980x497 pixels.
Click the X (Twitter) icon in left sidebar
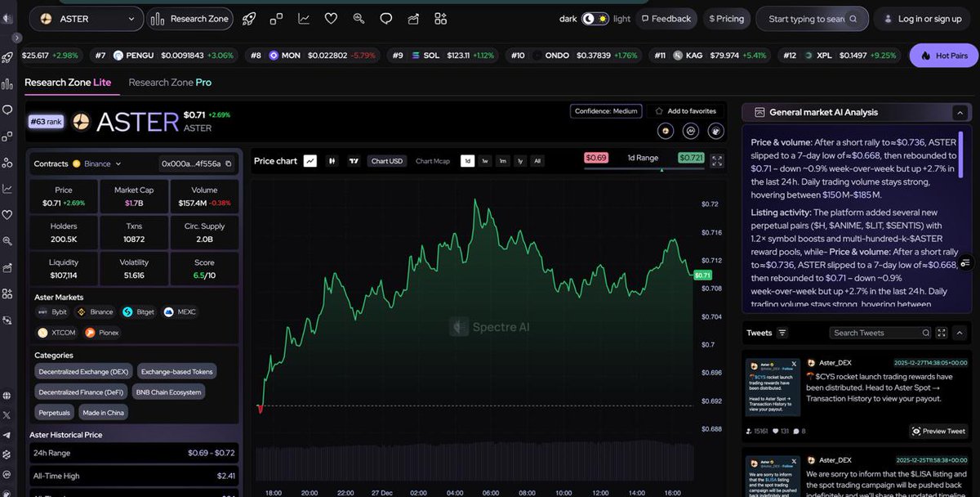[x=7, y=415]
